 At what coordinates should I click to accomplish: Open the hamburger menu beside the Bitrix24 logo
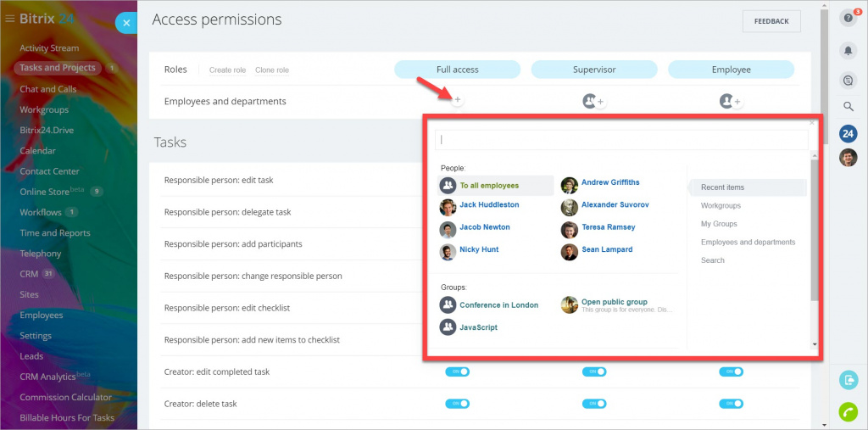click(9, 19)
